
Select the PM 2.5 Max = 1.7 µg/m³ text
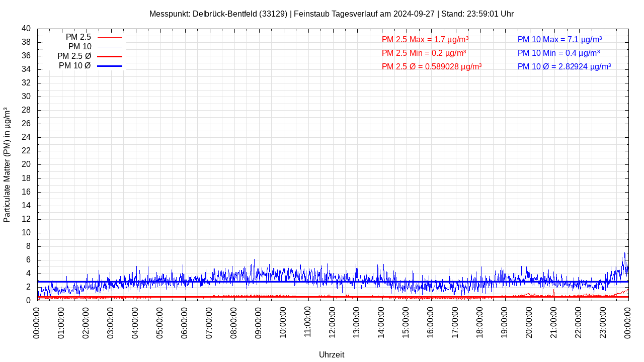tap(425, 39)
